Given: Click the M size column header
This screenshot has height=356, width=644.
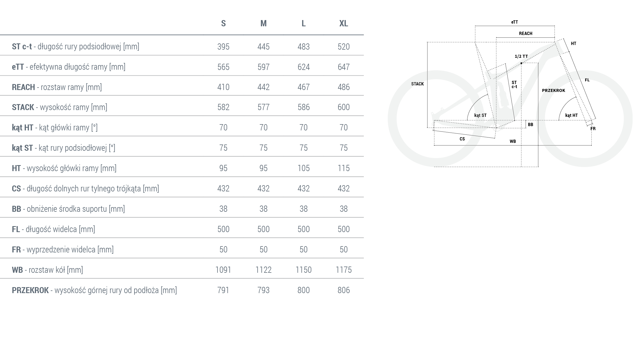Looking at the screenshot, I should tap(263, 24).
